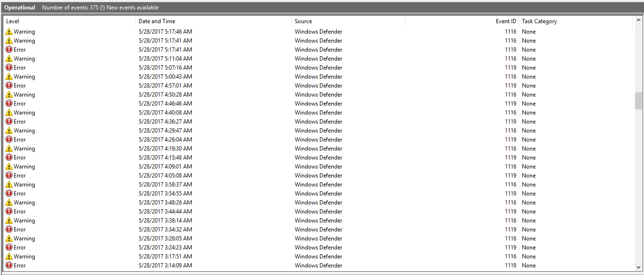Choose the warning icon at 3:58:37 AM
The image size is (644, 275).
coord(9,185)
